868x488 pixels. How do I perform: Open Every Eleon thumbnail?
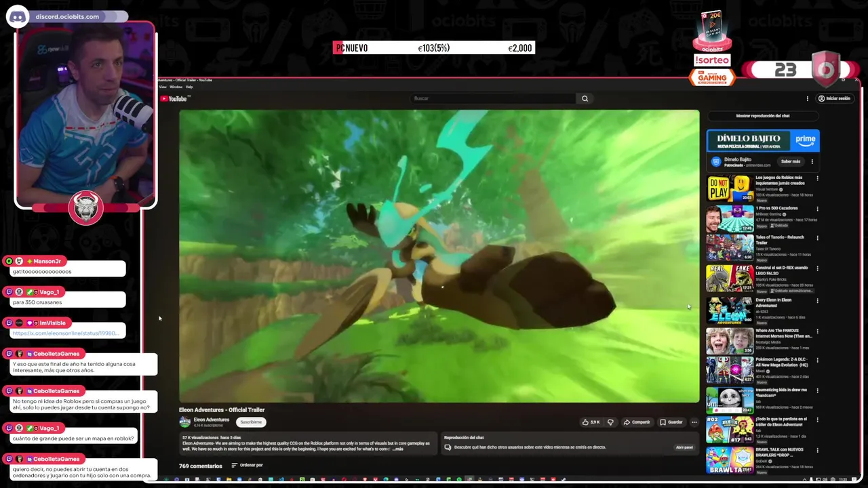(730, 311)
